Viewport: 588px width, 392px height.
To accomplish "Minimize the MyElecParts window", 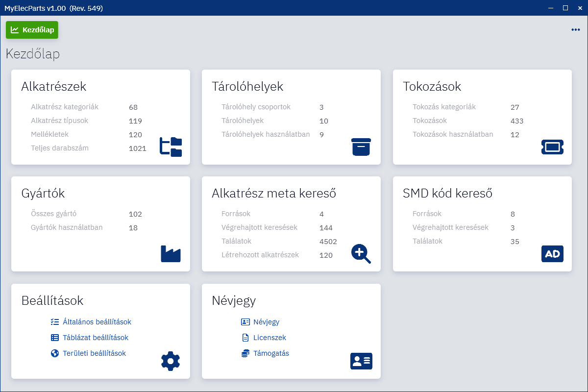I will click(552, 8).
